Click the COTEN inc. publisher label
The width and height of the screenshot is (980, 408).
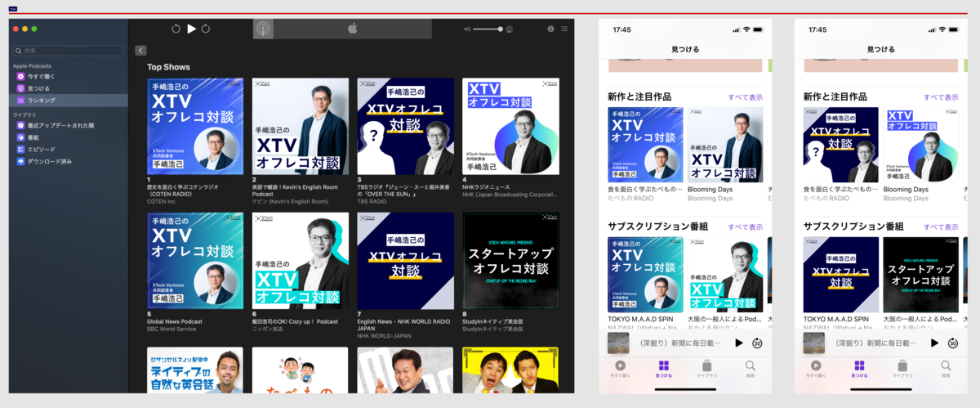163,201
